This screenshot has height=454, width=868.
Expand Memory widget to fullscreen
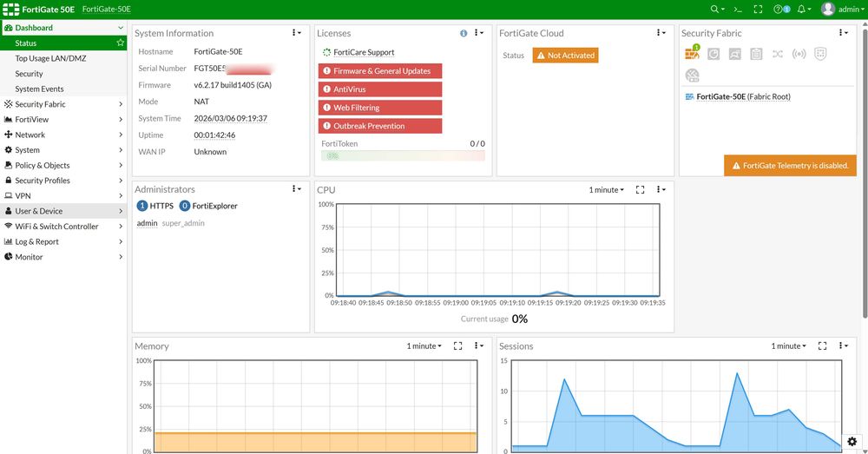pos(457,345)
